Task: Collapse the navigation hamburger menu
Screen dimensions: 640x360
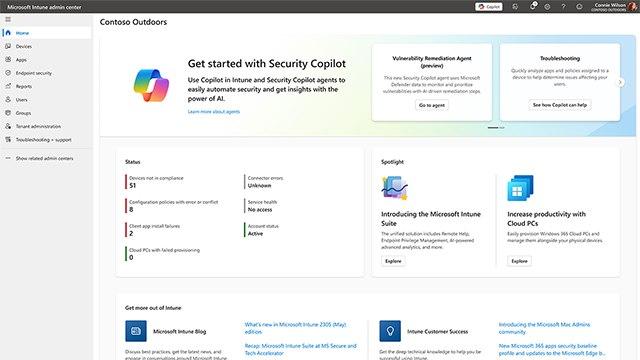Action: [x=8, y=19]
